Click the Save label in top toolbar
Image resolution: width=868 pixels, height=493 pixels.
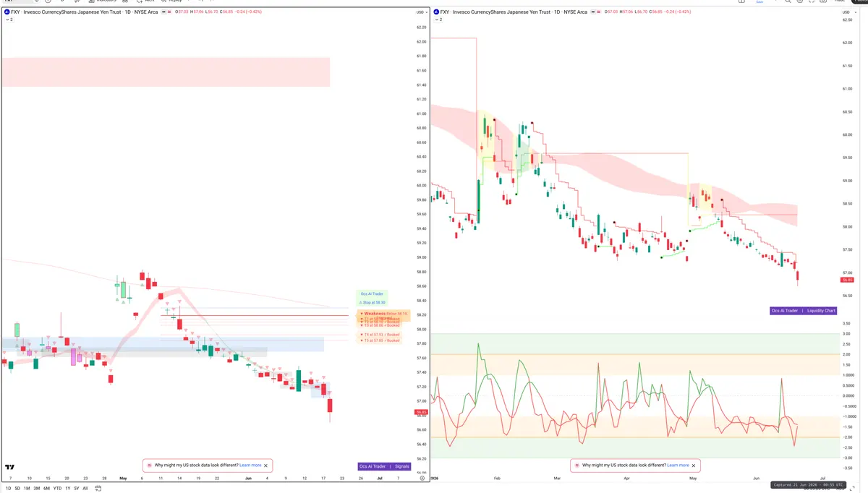click(759, 2)
